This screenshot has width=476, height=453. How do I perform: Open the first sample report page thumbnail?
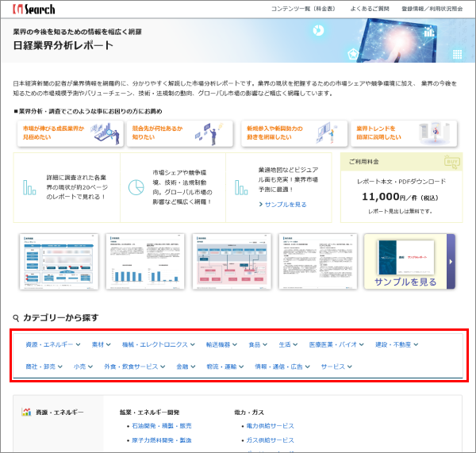point(59,262)
